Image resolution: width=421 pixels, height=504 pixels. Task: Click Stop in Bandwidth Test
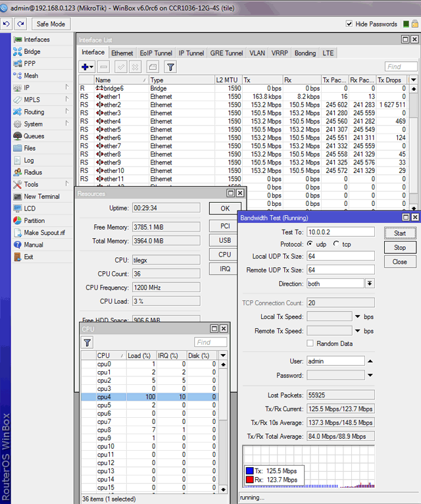pyautogui.click(x=400, y=247)
